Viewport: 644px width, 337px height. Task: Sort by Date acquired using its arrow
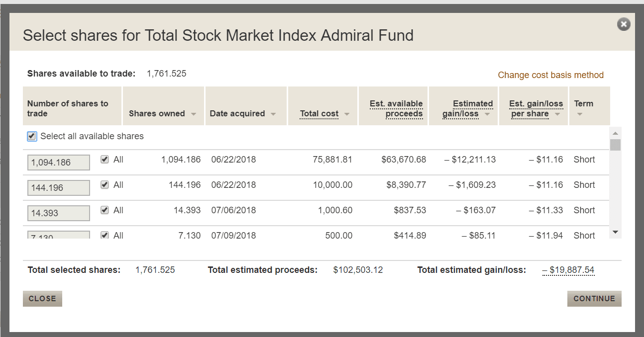(273, 114)
